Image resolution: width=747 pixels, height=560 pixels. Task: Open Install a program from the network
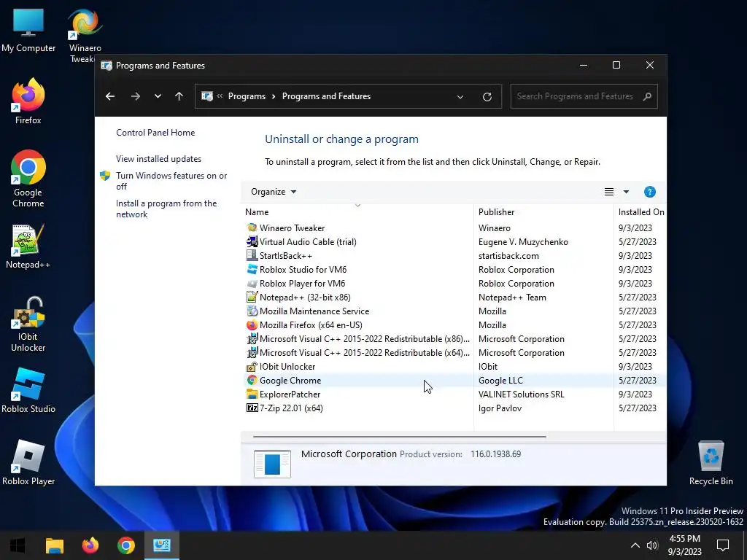coord(166,209)
